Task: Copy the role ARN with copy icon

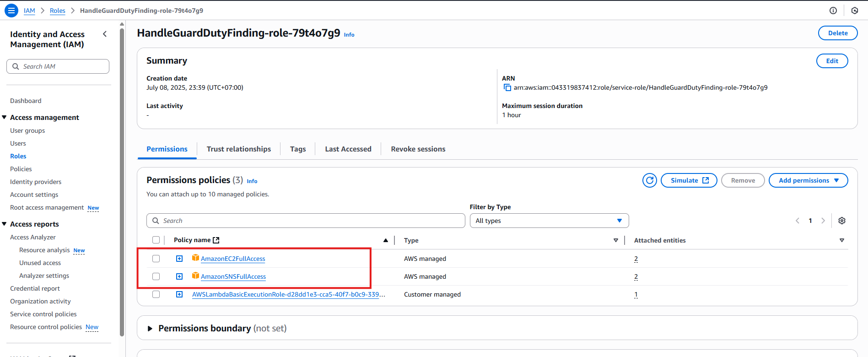Action: coord(507,87)
